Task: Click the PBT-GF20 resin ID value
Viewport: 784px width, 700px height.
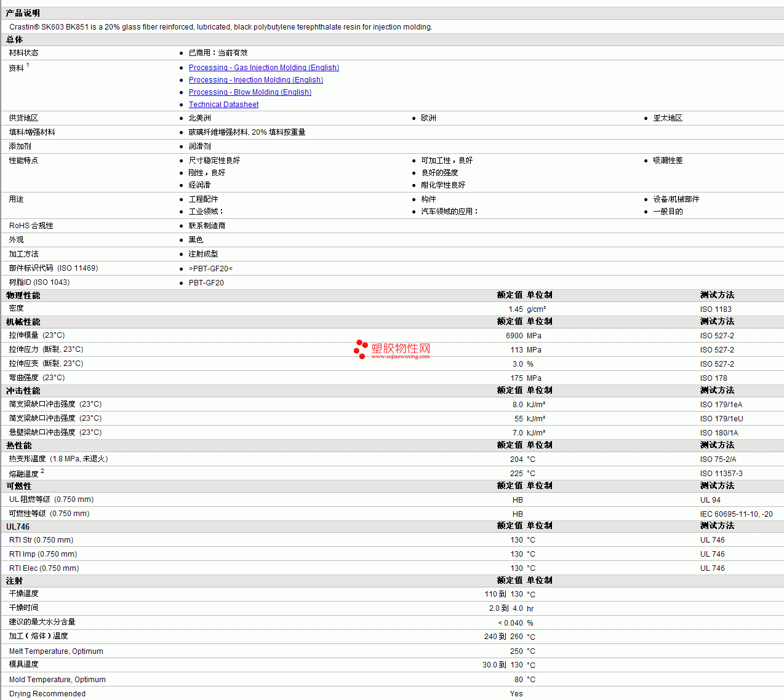Action: click(x=206, y=283)
